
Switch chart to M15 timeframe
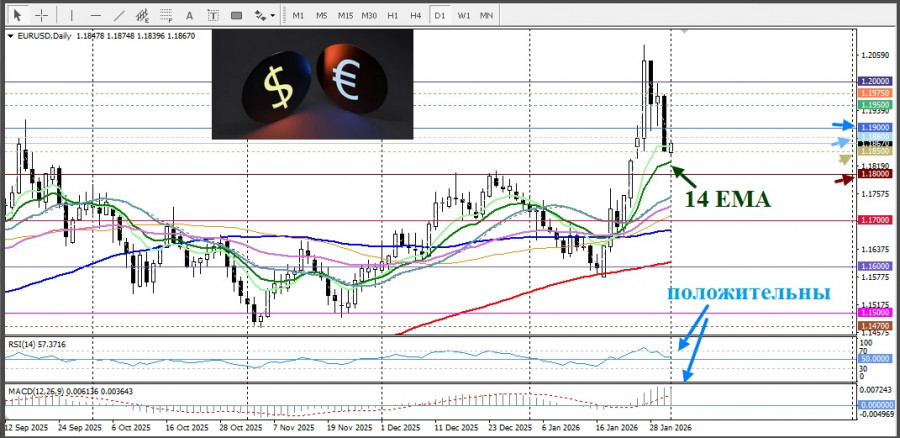click(x=345, y=15)
